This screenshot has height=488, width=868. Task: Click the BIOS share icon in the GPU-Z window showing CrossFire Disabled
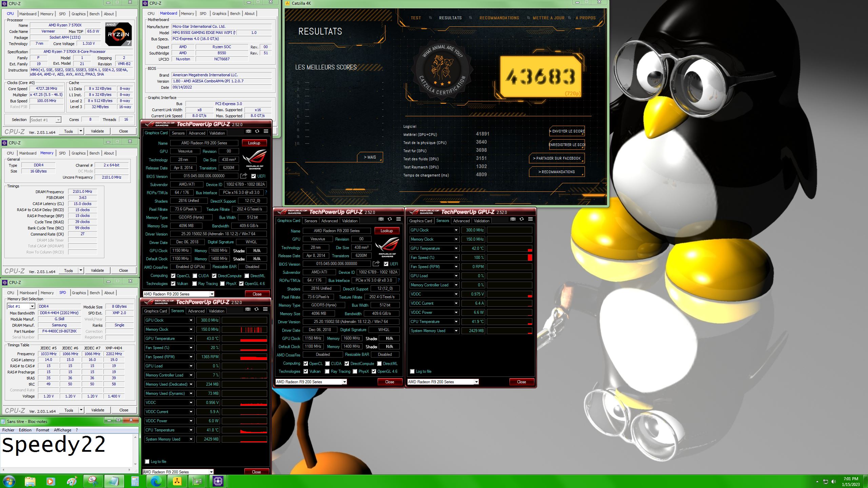coord(376,264)
